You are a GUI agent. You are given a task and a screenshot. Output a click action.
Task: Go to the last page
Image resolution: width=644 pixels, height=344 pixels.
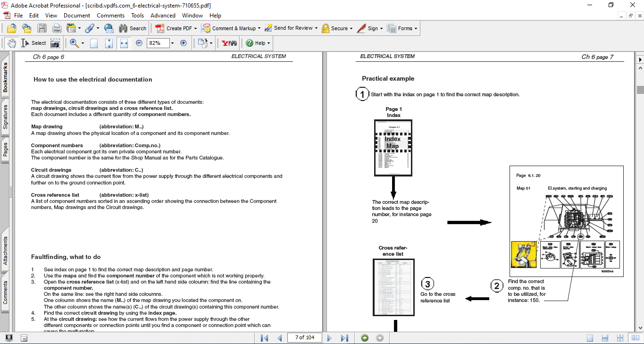(x=344, y=338)
